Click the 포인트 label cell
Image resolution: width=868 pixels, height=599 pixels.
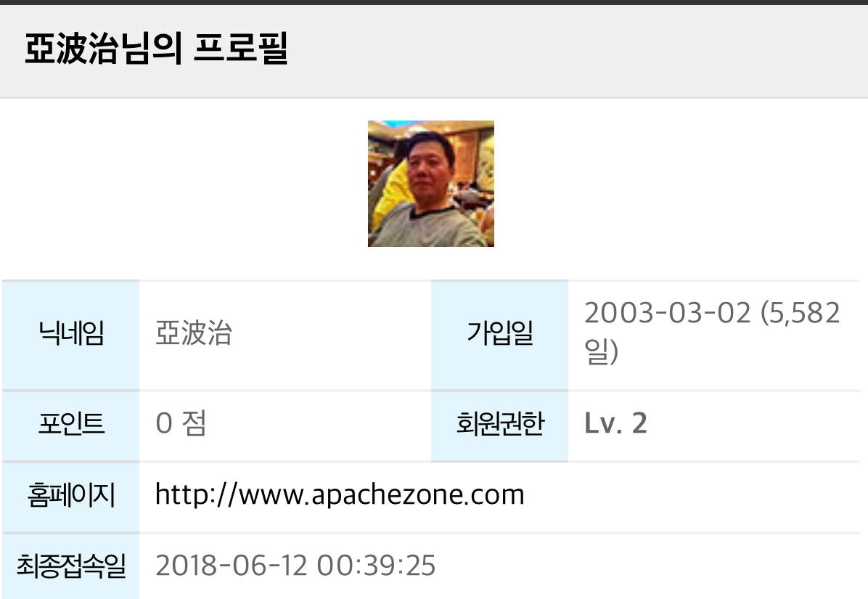tap(71, 424)
